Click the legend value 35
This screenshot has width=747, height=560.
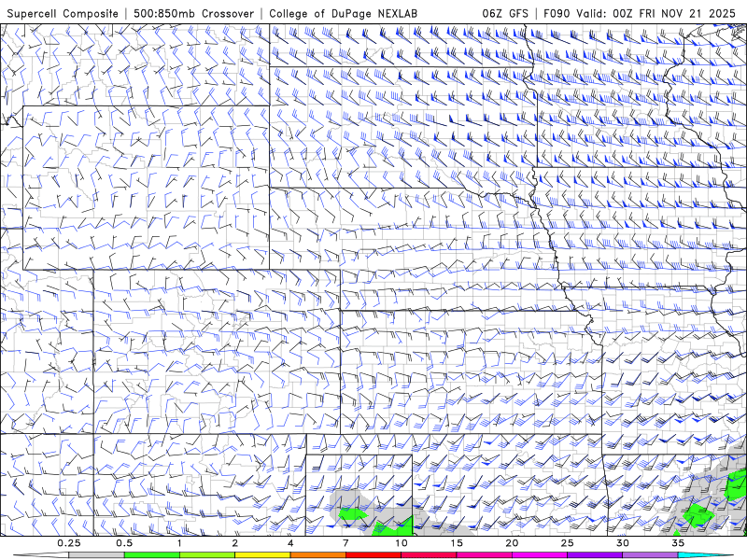[678, 543]
